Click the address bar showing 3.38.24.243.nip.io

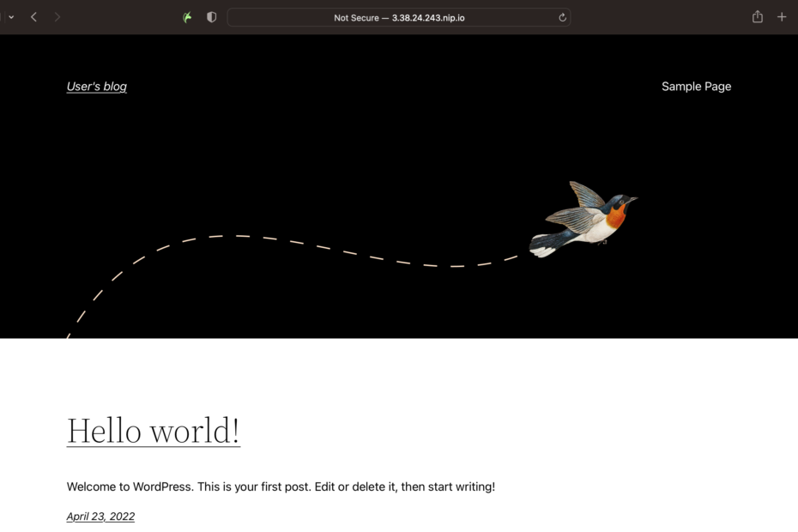(x=398, y=17)
